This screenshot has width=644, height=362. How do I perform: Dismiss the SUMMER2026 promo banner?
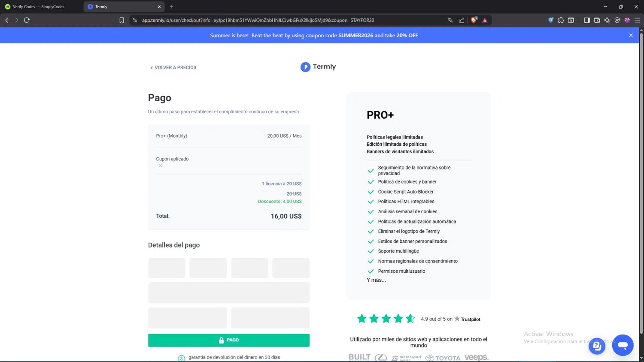(631, 35)
